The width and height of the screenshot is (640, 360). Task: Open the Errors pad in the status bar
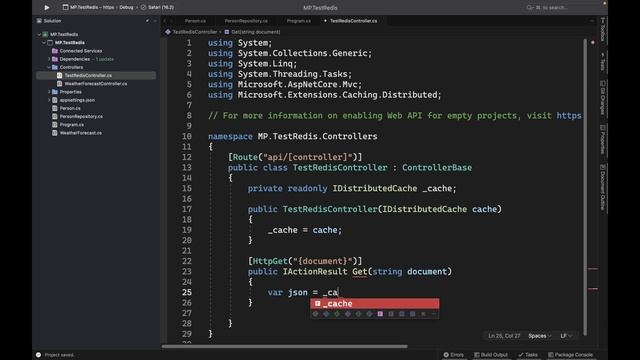pyautogui.click(x=453, y=355)
